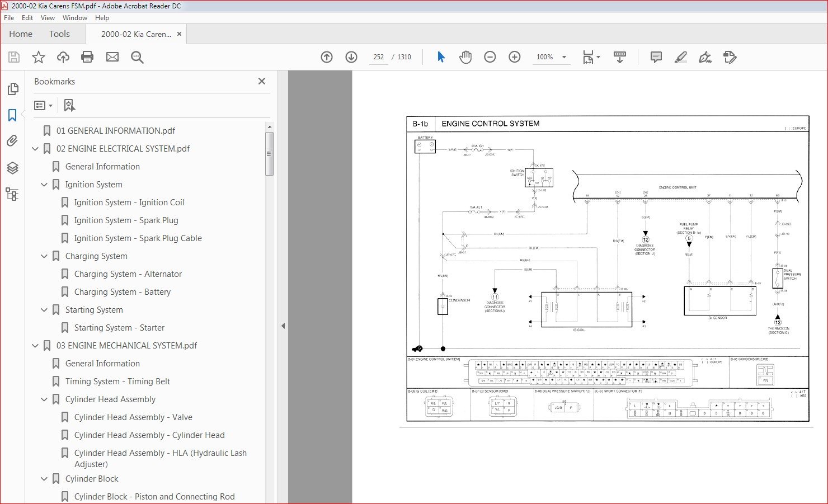Select General Information under Engine Mechanical System

[x=102, y=364]
